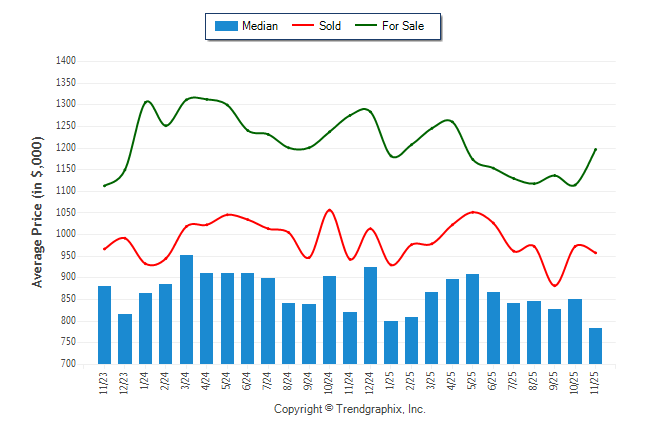Select the For Sale line endpoint at 11/25
This screenshot has height=434, width=646.
tap(596, 149)
